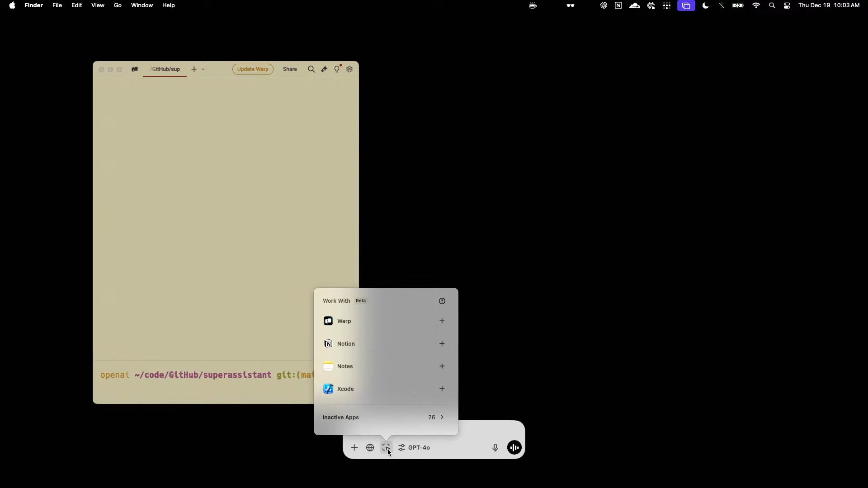Open the File menu
The height and width of the screenshot is (488, 868).
coord(57,5)
